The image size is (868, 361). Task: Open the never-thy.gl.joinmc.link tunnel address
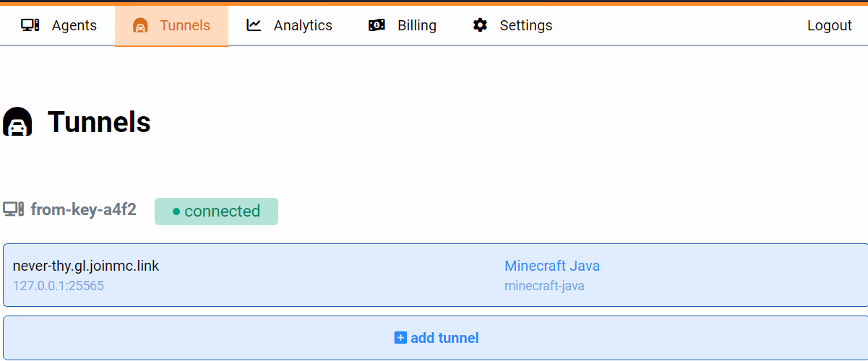pyautogui.click(x=86, y=266)
